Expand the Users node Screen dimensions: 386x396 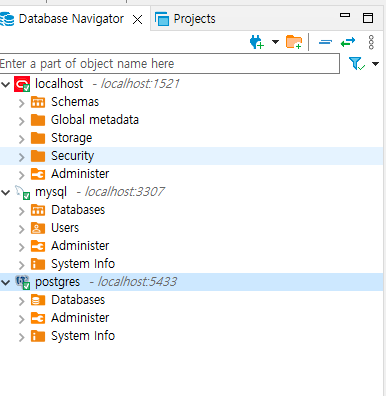click(x=21, y=229)
